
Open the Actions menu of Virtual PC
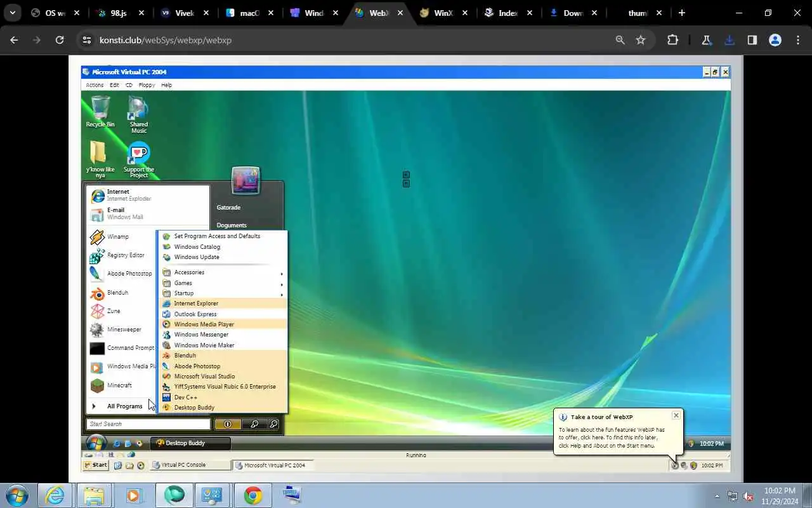pos(95,85)
